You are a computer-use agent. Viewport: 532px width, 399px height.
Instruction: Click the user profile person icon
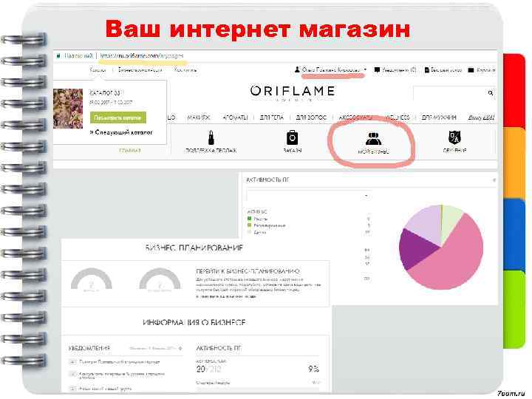(x=297, y=69)
